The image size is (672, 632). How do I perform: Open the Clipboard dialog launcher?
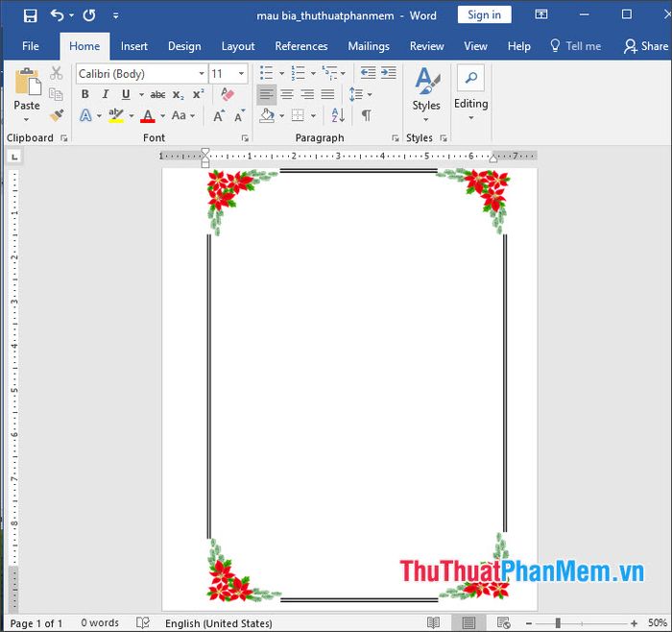tap(64, 138)
